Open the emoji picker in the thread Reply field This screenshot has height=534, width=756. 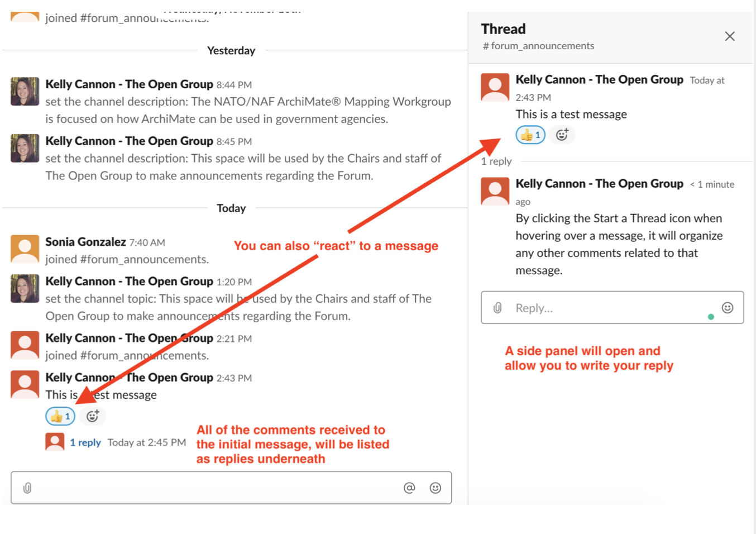click(x=727, y=307)
